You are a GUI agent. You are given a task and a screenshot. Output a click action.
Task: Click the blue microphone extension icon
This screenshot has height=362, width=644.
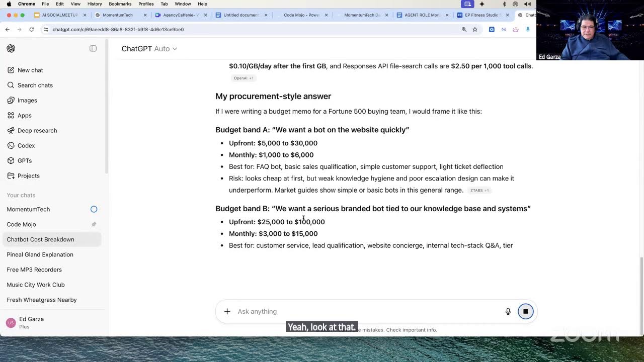pos(528,29)
